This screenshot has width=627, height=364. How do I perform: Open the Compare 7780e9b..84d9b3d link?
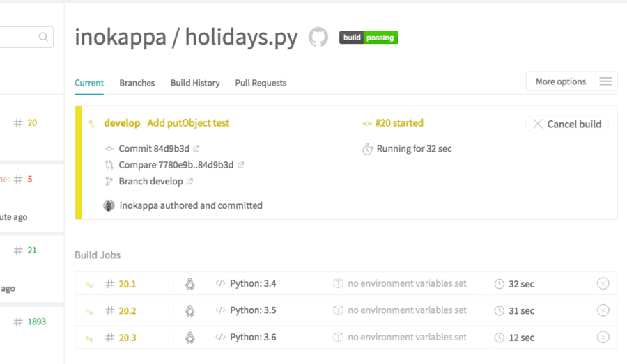[x=176, y=165]
